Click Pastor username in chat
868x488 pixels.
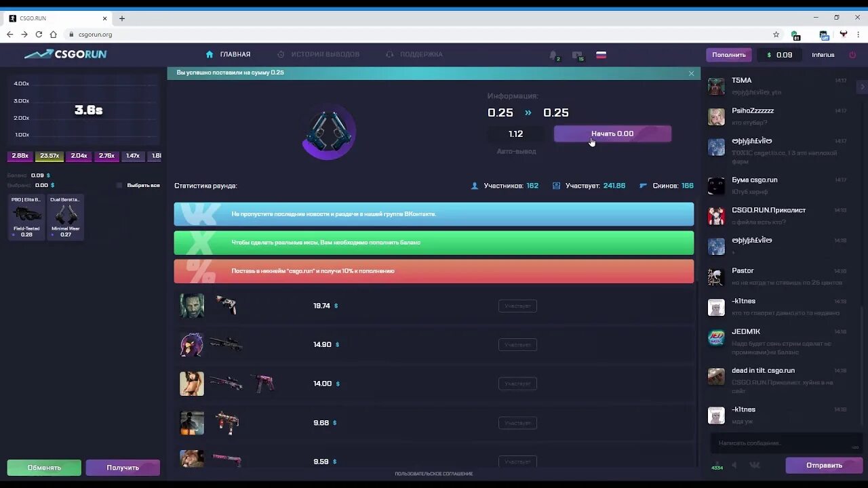point(743,270)
